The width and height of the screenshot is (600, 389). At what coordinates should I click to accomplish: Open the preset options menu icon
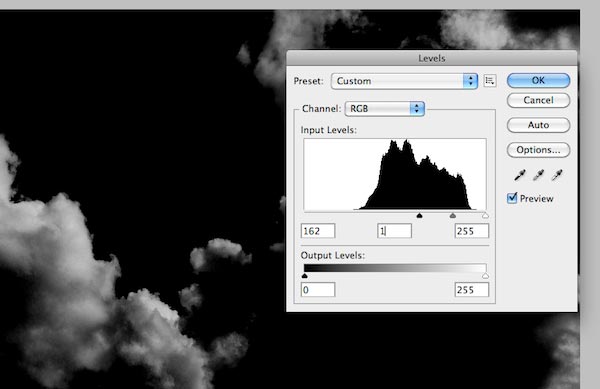pyautogui.click(x=490, y=81)
